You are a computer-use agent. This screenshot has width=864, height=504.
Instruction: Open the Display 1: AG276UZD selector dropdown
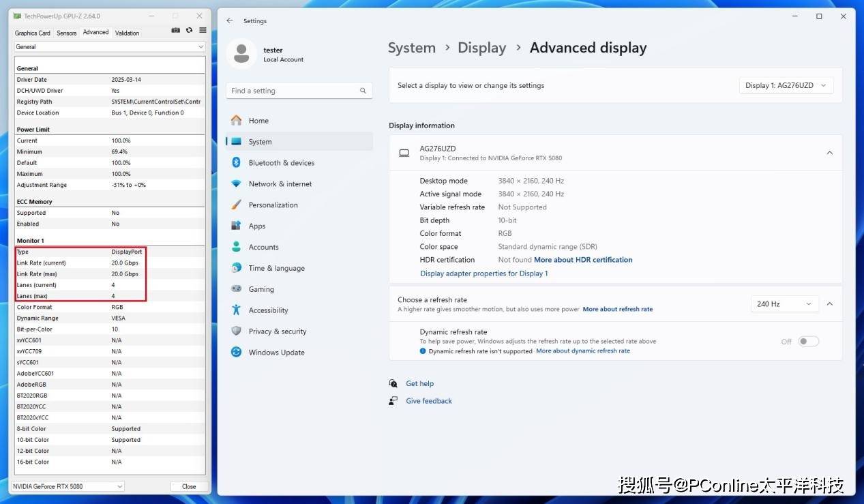pyautogui.click(x=786, y=86)
